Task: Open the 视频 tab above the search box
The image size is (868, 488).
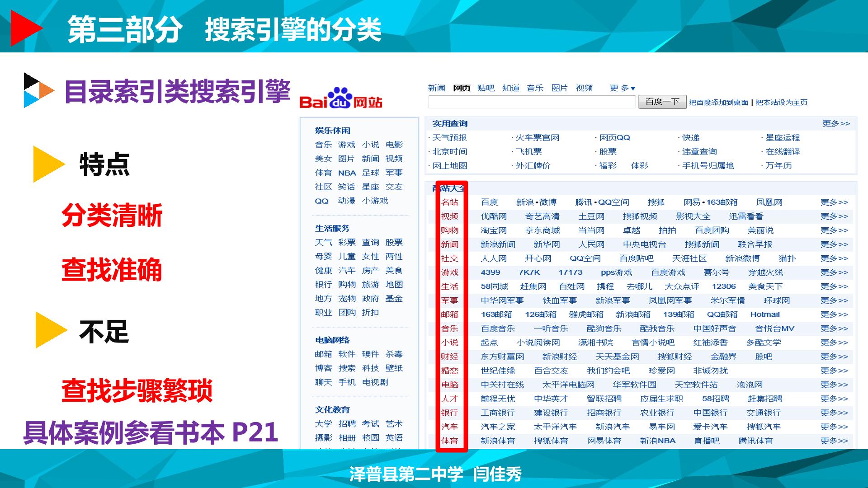Action: pyautogui.click(x=584, y=88)
